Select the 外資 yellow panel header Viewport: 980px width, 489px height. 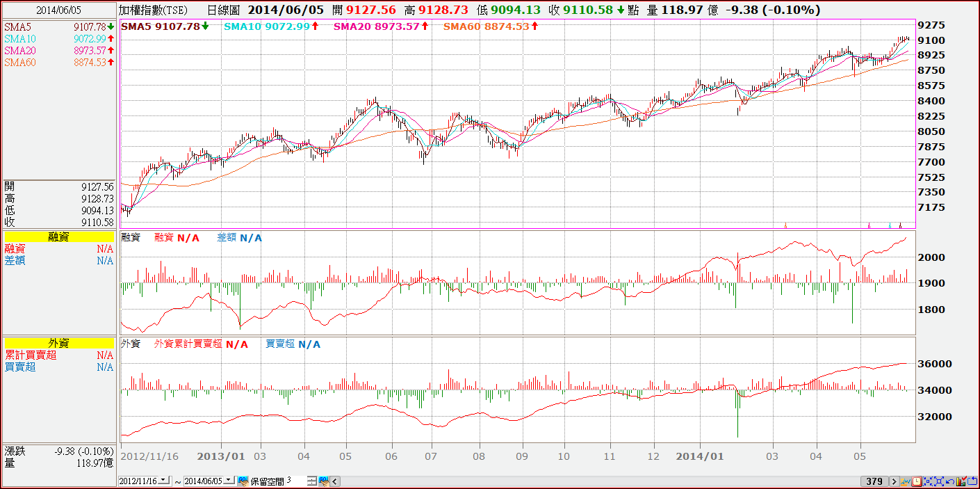coord(59,343)
